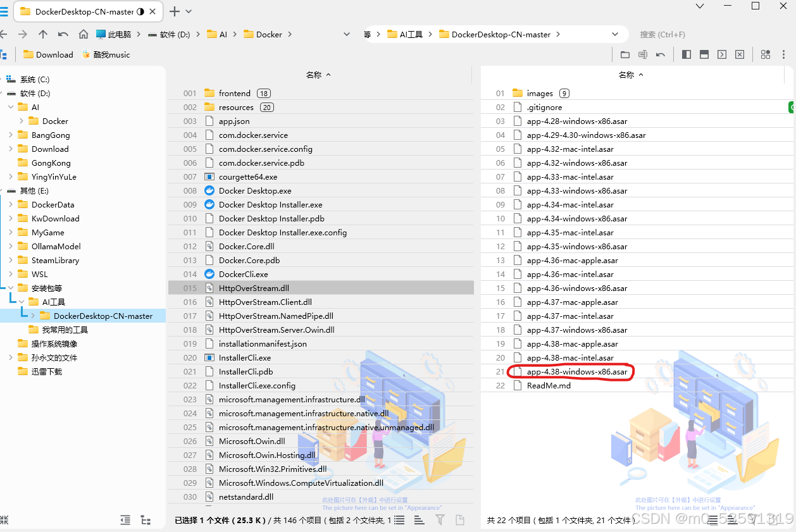Collapse the 安装包等 tree folder
796x532 pixels.
coord(11,288)
